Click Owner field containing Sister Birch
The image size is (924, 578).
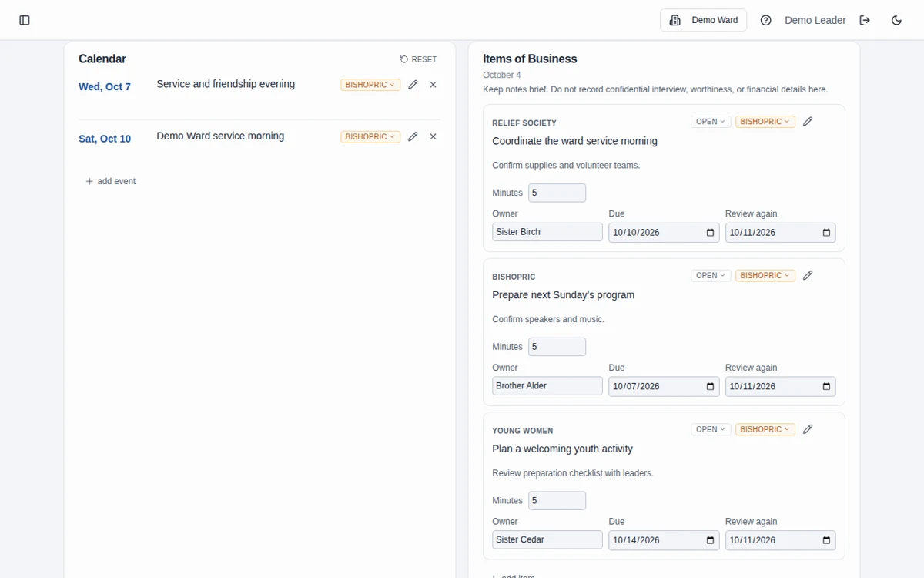tap(547, 232)
